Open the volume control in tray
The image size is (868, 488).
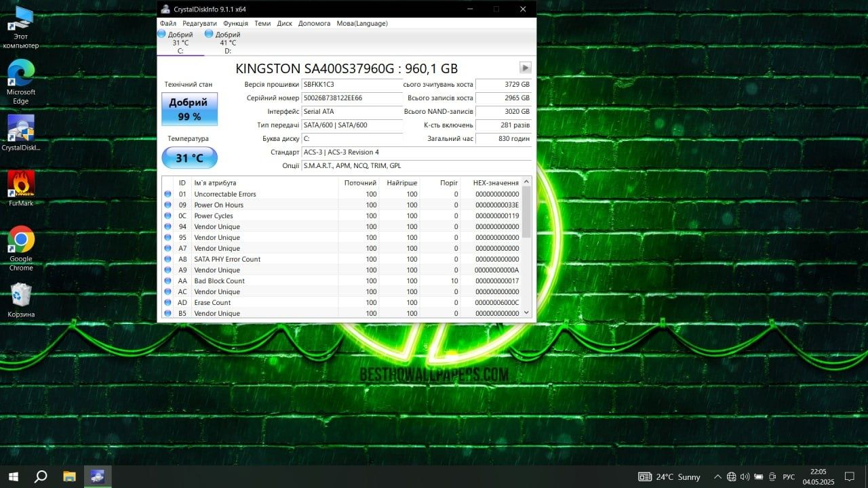pyautogui.click(x=745, y=476)
